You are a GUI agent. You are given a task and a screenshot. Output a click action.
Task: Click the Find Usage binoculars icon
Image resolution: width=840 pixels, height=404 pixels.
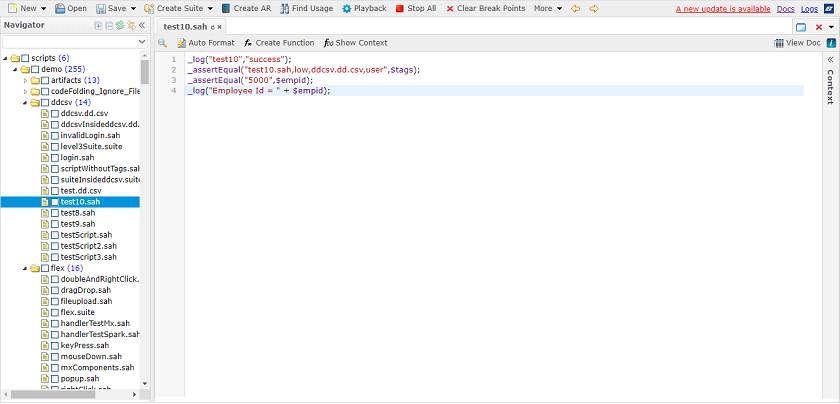284,8
